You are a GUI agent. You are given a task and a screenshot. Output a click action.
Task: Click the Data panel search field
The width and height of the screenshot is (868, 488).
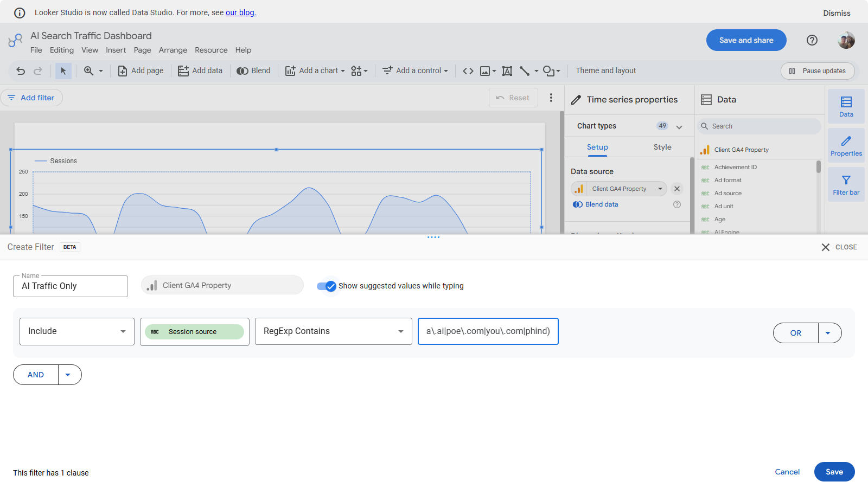click(759, 126)
